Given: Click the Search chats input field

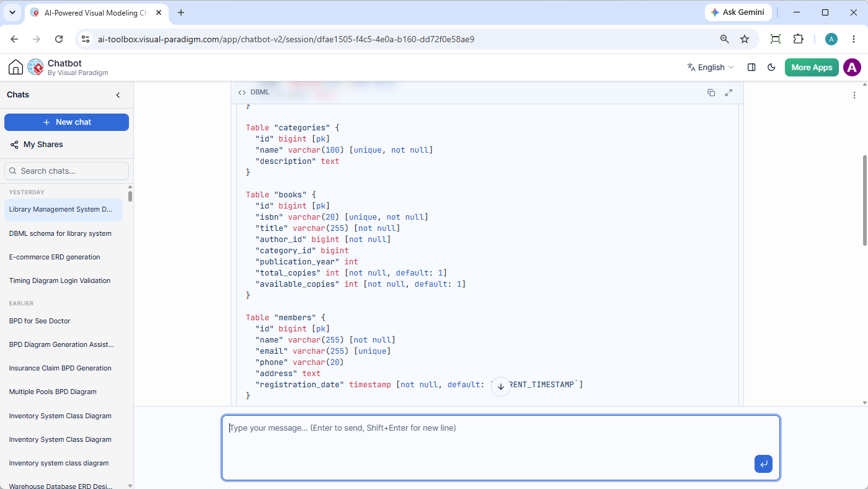Looking at the screenshot, I should pos(66,171).
